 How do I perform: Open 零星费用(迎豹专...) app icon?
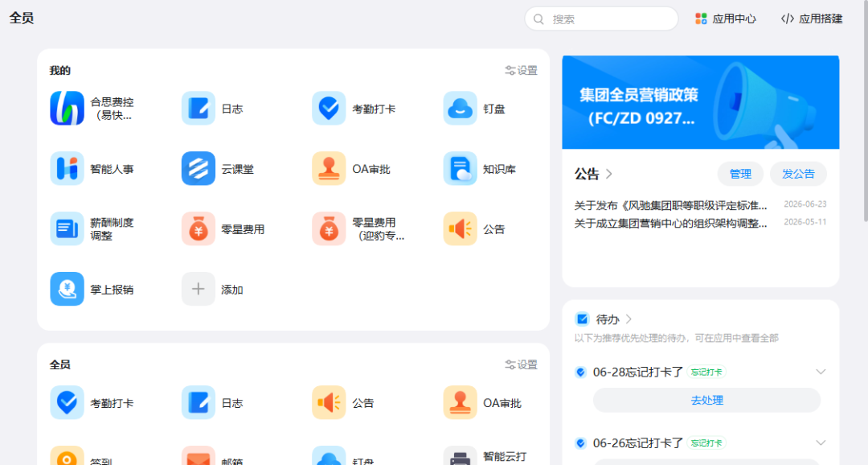click(329, 229)
